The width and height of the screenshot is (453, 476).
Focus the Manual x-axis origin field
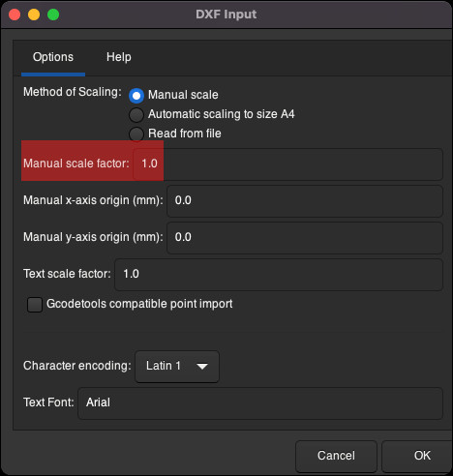[x=305, y=201]
